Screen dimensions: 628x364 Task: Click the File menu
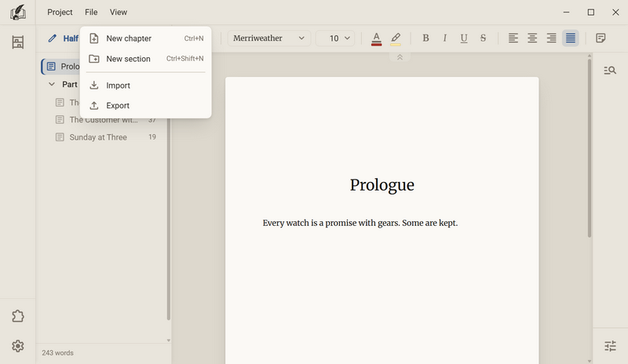[91, 13]
